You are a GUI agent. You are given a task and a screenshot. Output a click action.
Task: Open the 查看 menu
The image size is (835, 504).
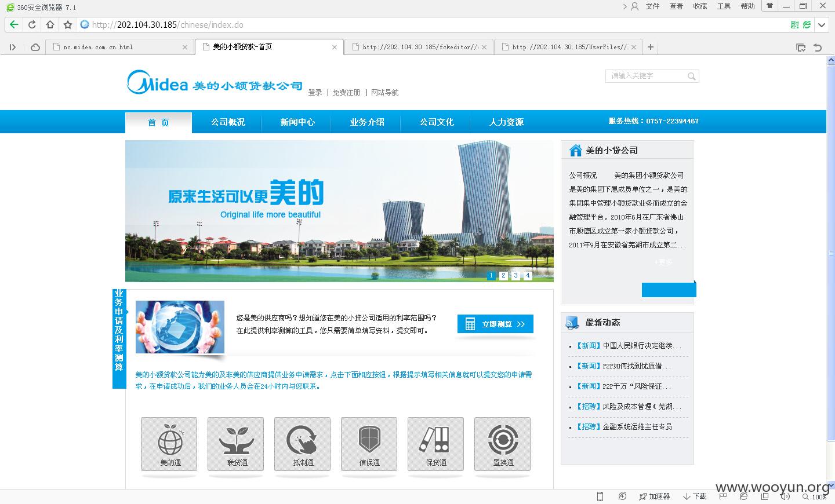point(676,6)
